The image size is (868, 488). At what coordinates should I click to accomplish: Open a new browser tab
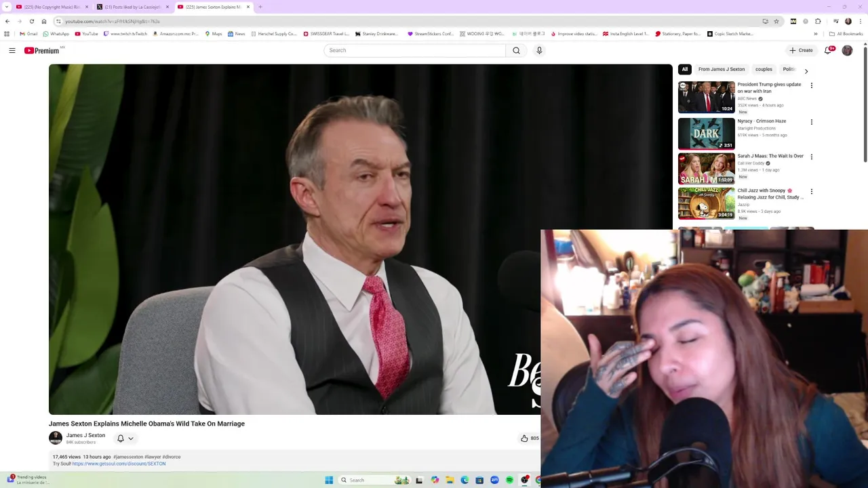click(260, 7)
